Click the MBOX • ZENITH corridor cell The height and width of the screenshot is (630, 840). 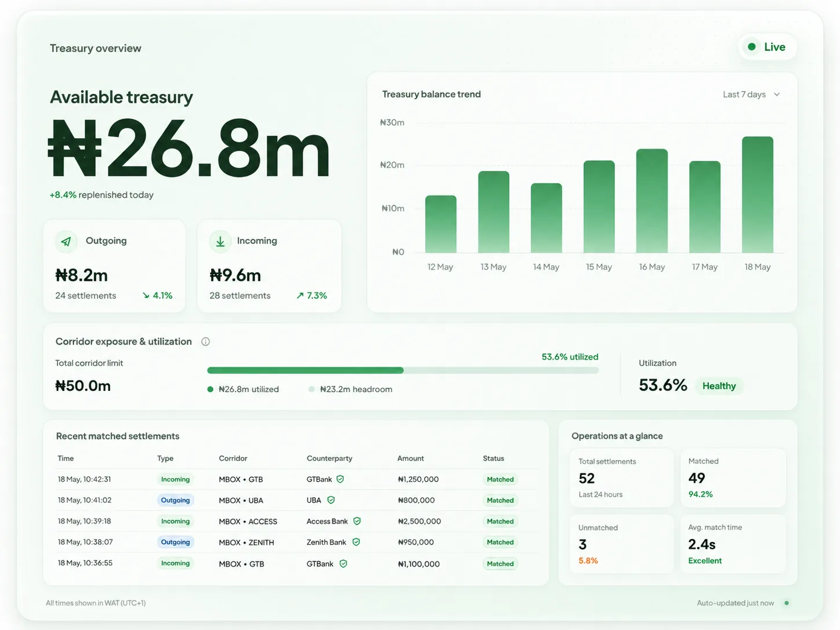(247, 542)
